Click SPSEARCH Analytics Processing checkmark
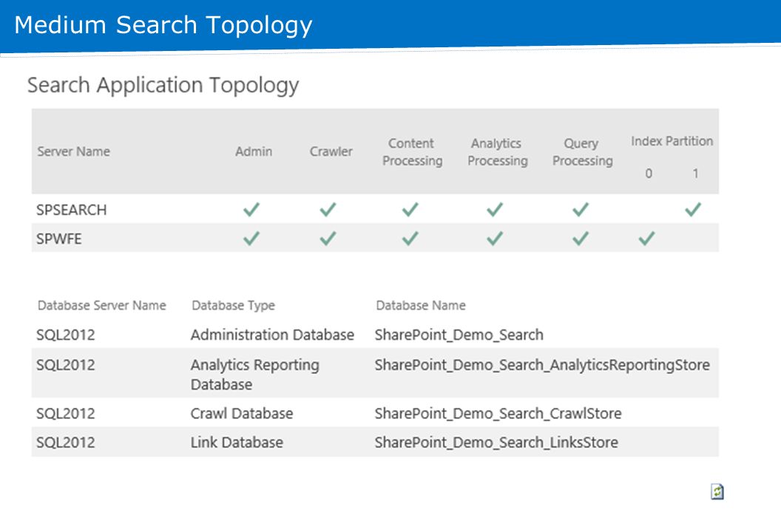Screen dimensions: 781x532 tap(495, 210)
